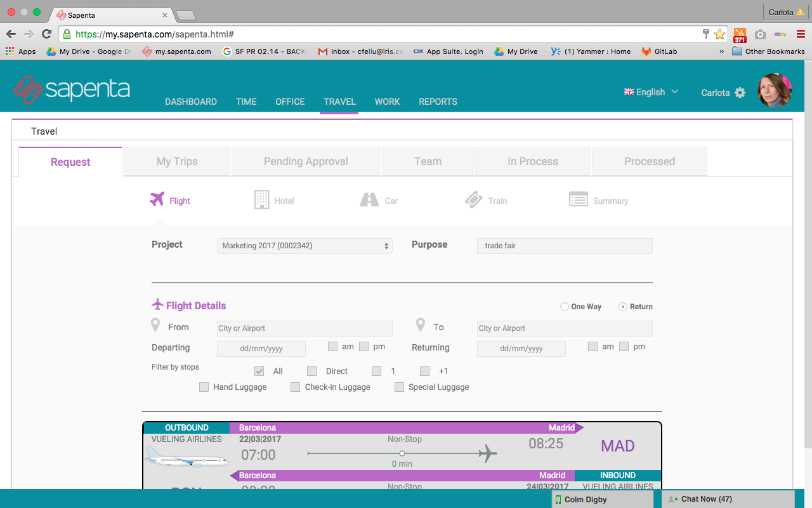Open the Summary step
812x508 pixels.
(x=599, y=200)
